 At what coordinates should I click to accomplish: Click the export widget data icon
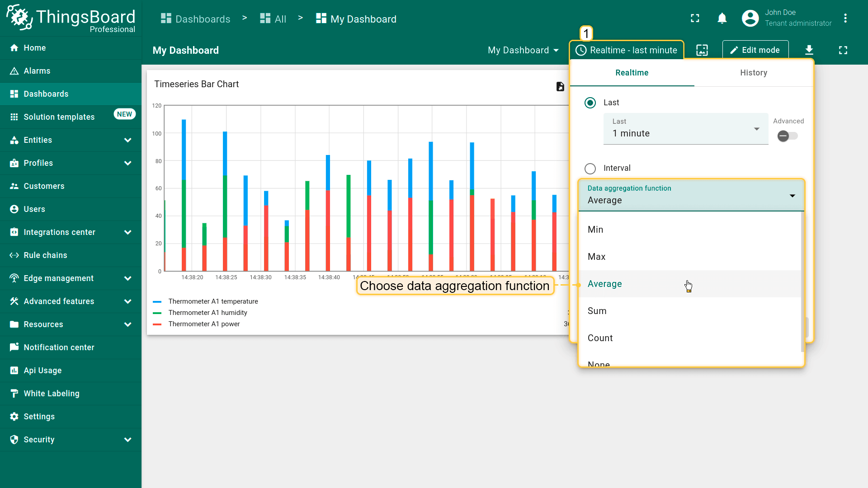[x=560, y=86]
